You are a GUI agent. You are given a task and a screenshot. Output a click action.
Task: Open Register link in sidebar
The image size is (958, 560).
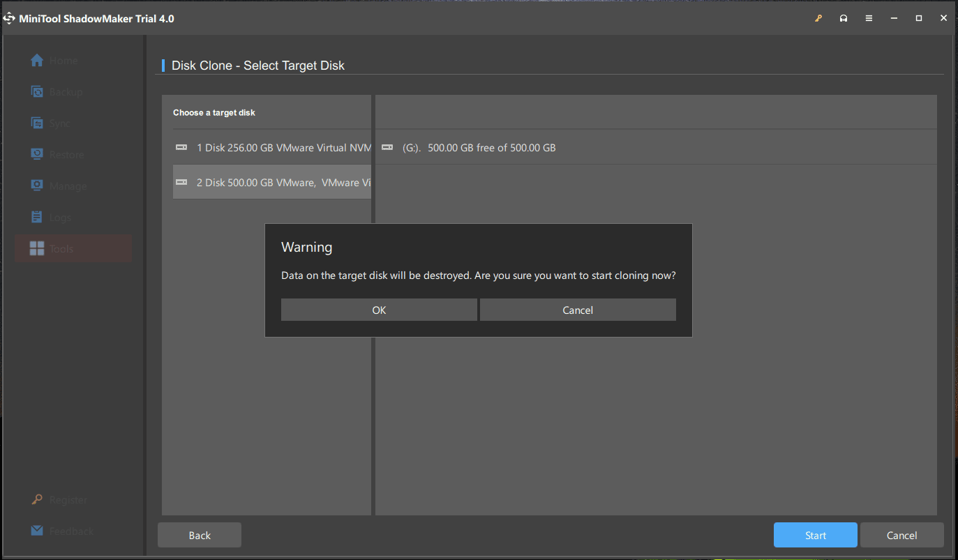(x=68, y=500)
